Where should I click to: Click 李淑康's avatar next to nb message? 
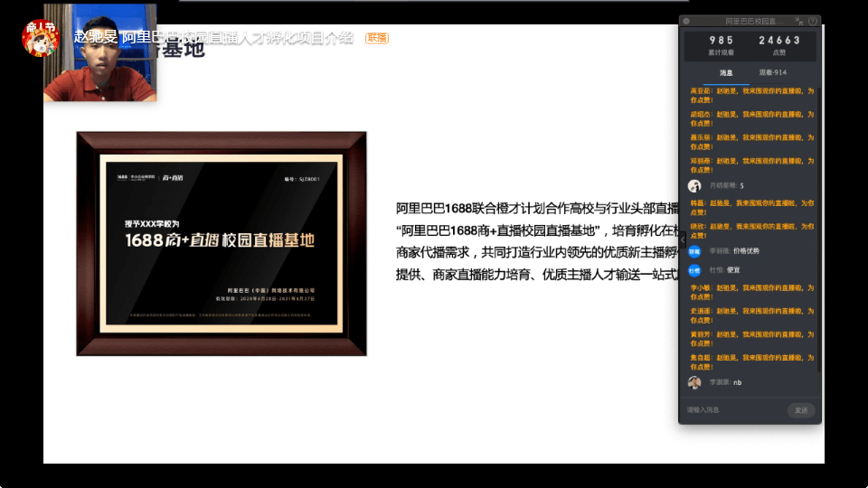tap(694, 382)
